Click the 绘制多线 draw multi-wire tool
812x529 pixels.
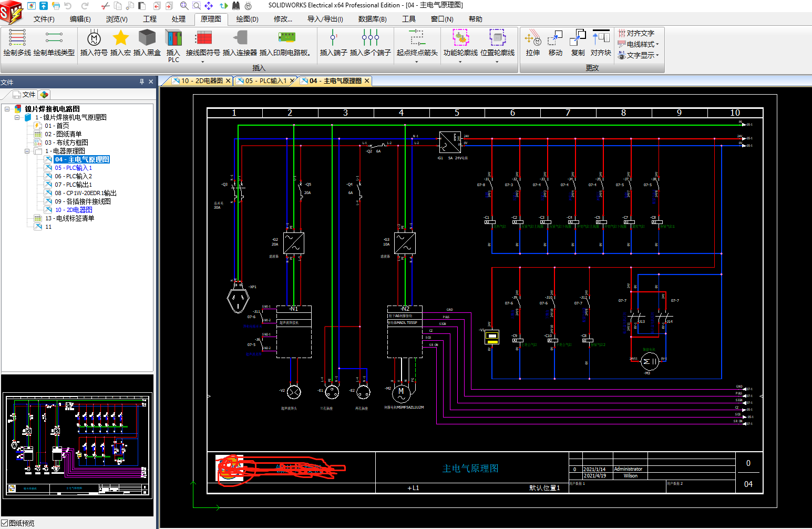tap(17, 42)
